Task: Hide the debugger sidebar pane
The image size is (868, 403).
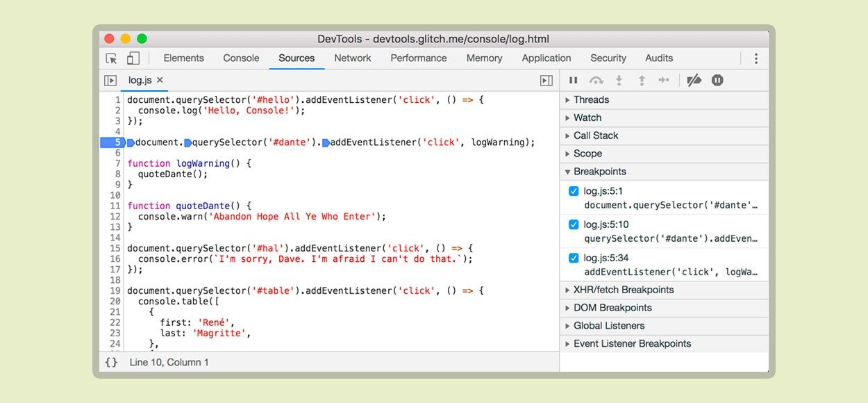Action: coord(546,81)
